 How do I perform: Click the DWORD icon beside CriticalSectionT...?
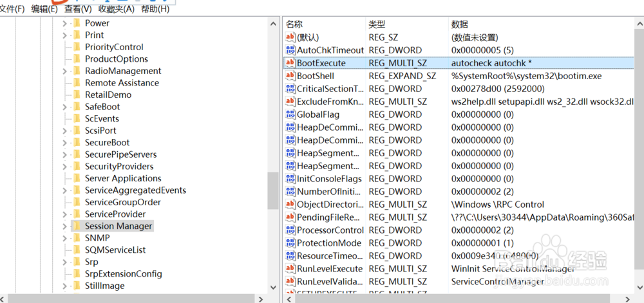[290, 89]
